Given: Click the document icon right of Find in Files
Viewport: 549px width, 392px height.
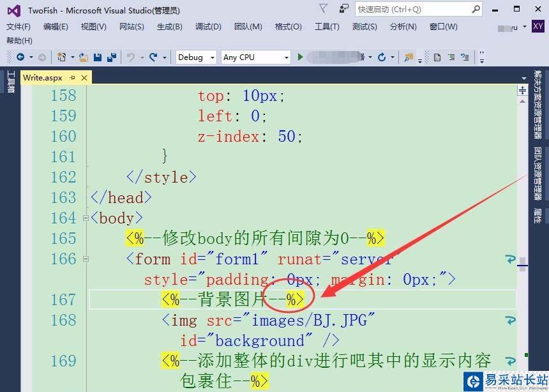Looking at the screenshot, I should click(437, 57).
